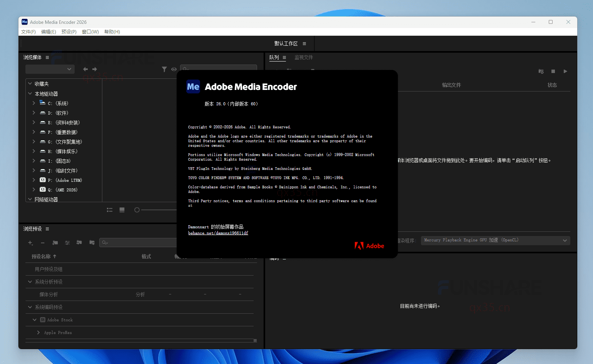593x364 pixels.
Task: Click the media browser filter funnel icon
Action: [x=164, y=69]
